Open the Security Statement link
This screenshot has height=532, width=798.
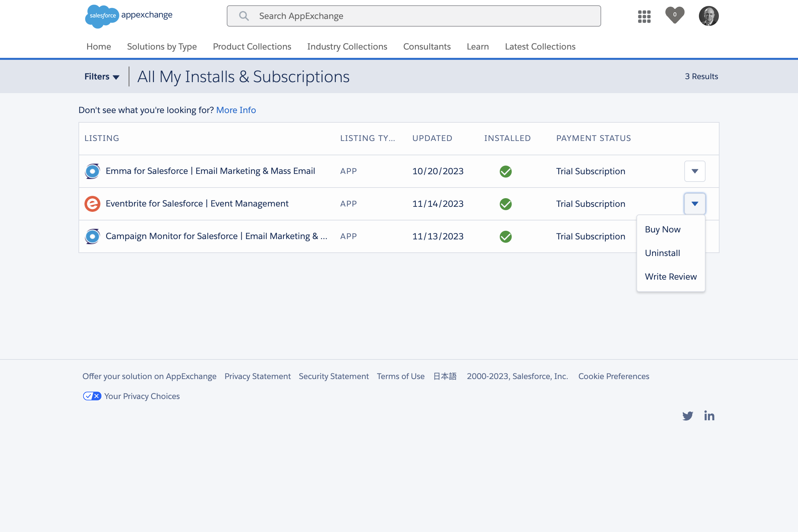[333, 376]
